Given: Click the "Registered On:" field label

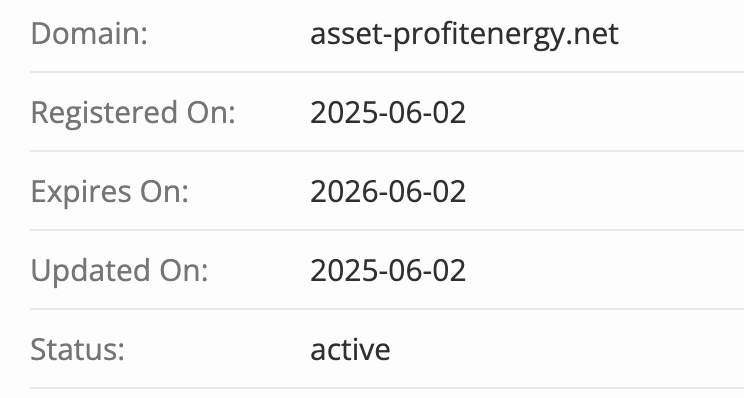Looking at the screenshot, I should 133,114.
